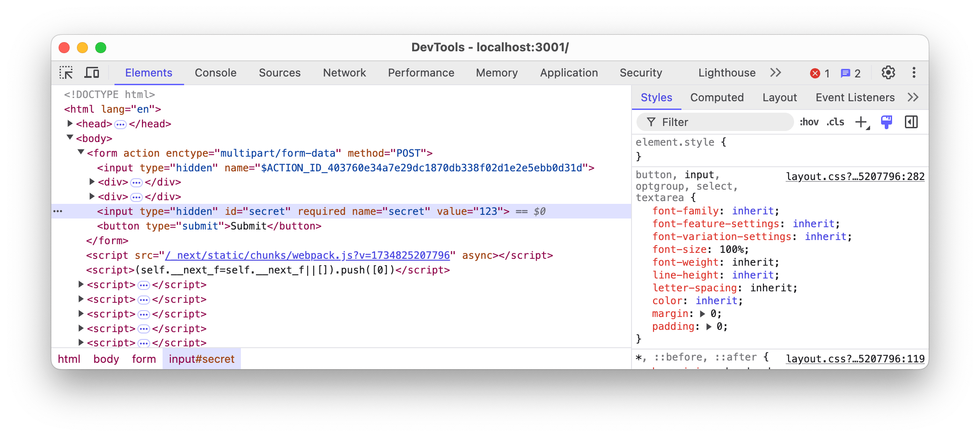Open the three-dot customize menu
Image resolution: width=980 pixels, height=437 pixels.
coord(914,73)
